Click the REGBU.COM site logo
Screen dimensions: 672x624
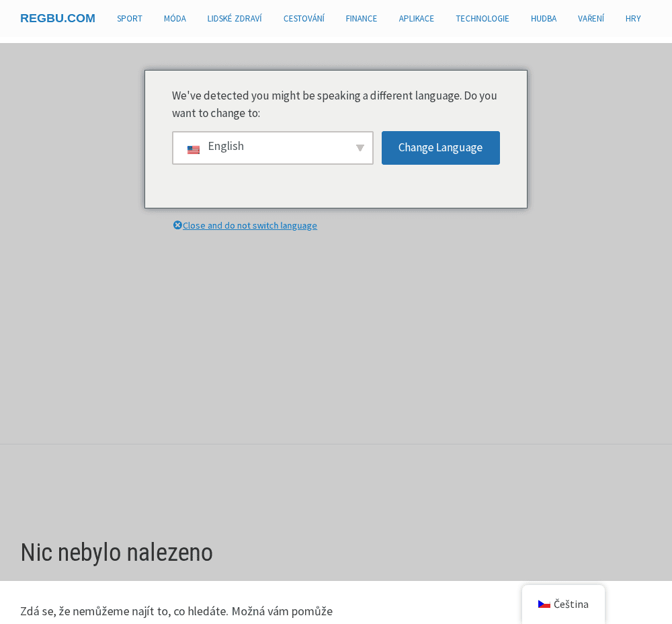(x=58, y=18)
